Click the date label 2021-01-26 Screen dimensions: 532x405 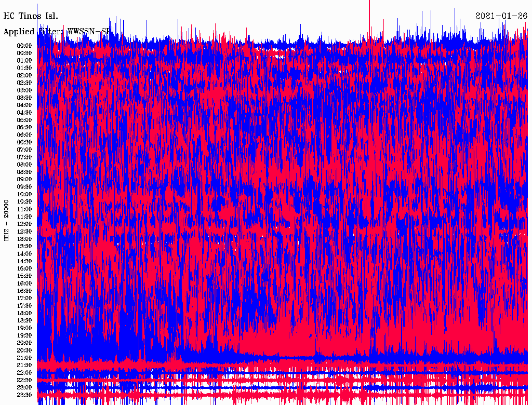coord(501,16)
